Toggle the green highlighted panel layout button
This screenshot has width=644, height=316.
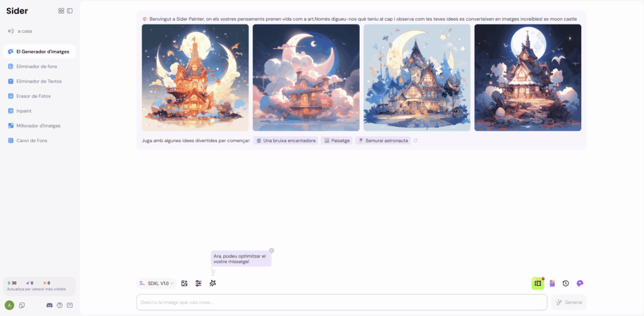[538, 283]
